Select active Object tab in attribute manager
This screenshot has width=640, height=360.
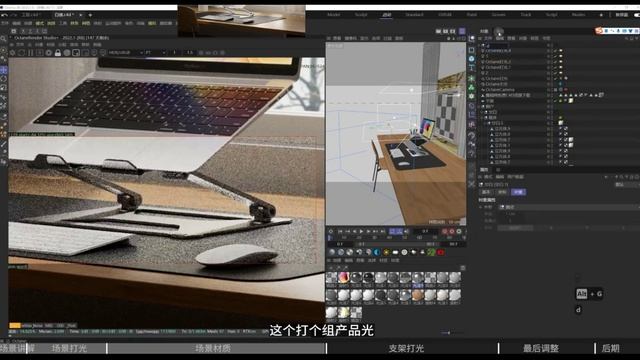tap(518, 192)
